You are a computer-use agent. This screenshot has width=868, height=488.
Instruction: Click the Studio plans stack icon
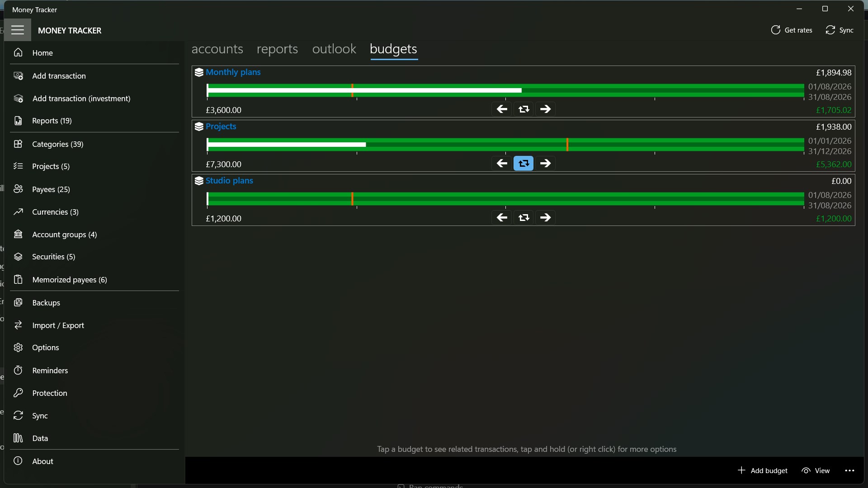point(199,181)
